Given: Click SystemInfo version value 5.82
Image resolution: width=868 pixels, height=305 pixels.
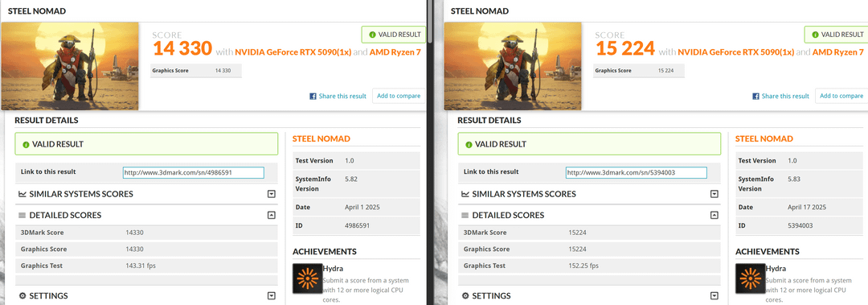Looking at the screenshot, I should point(350,179).
